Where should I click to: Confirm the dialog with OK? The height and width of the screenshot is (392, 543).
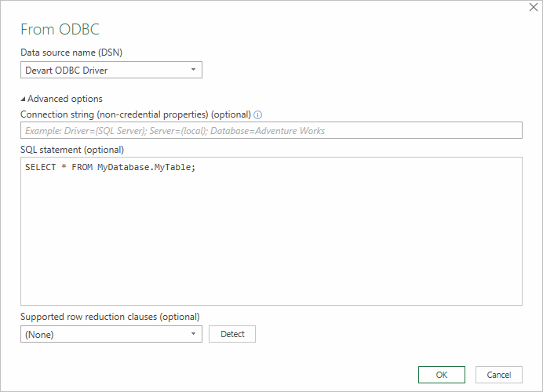(x=441, y=375)
